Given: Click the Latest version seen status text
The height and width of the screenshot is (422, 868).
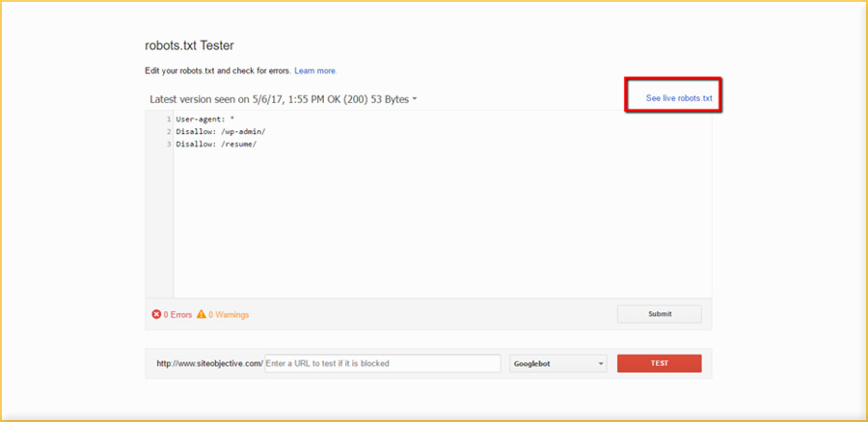Looking at the screenshot, I should [279, 99].
